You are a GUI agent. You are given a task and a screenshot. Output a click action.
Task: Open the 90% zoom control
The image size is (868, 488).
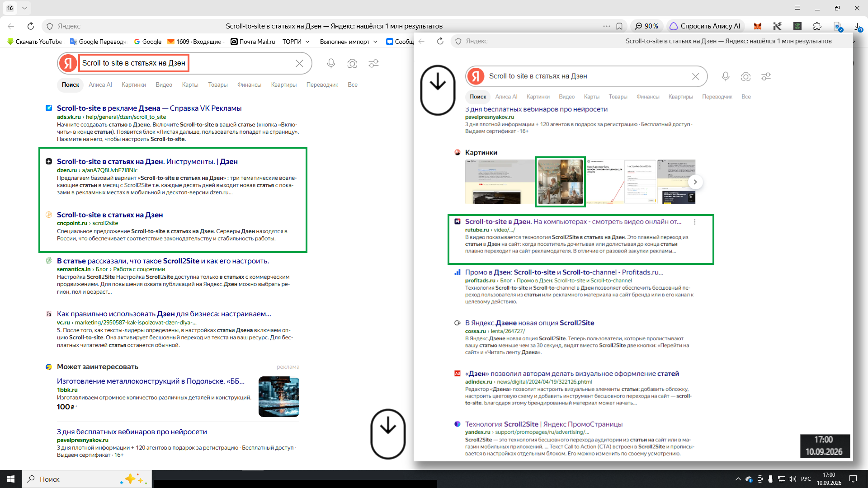(646, 26)
